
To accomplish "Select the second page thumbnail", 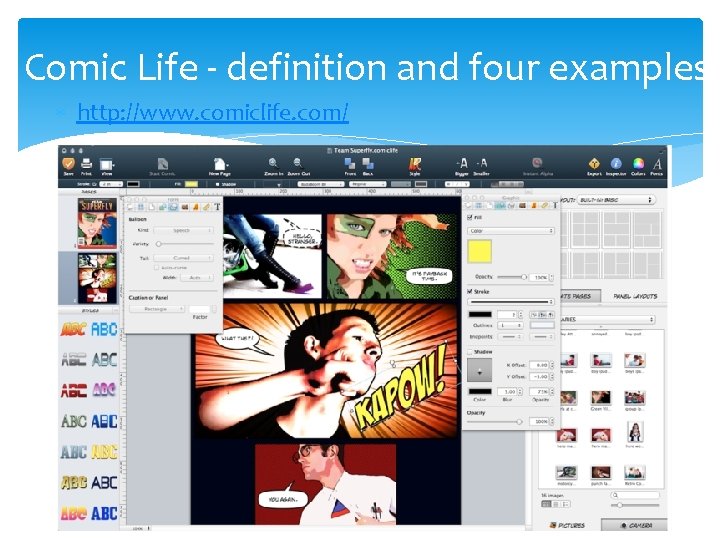I will click(x=97, y=278).
